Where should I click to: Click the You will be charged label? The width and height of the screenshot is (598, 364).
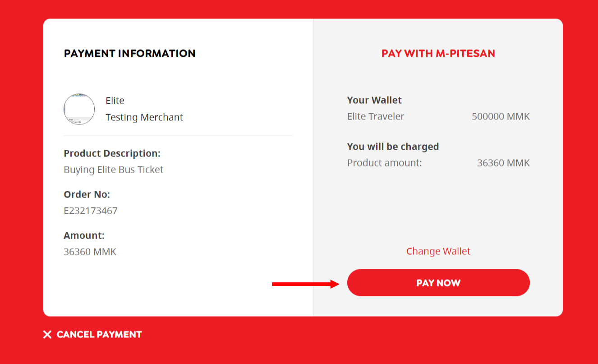[393, 147]
